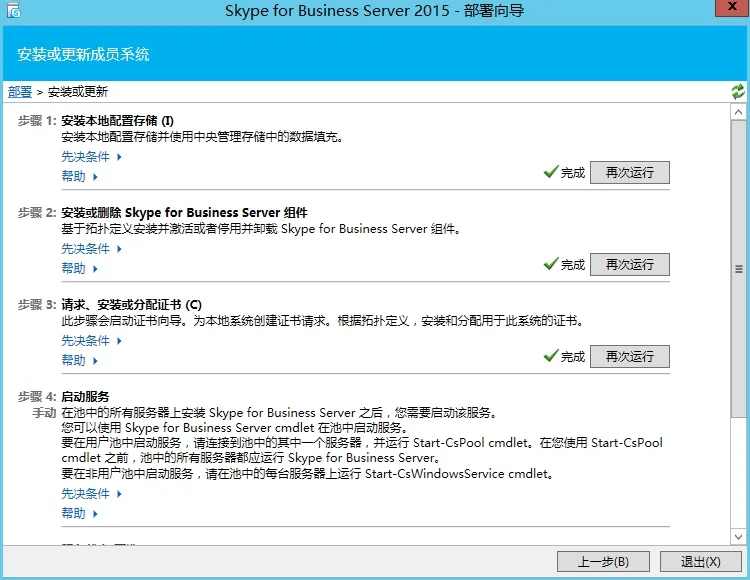
Task: Expand 帮助 under step 4 启动服务
Action: point(79,514)
